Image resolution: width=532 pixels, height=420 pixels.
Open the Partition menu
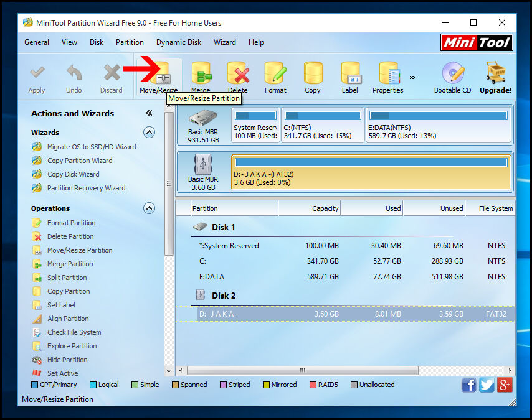130,42
